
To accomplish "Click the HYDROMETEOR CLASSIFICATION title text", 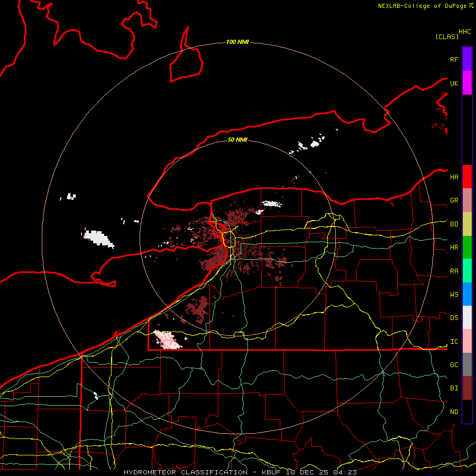I will (x=186, y=472).
